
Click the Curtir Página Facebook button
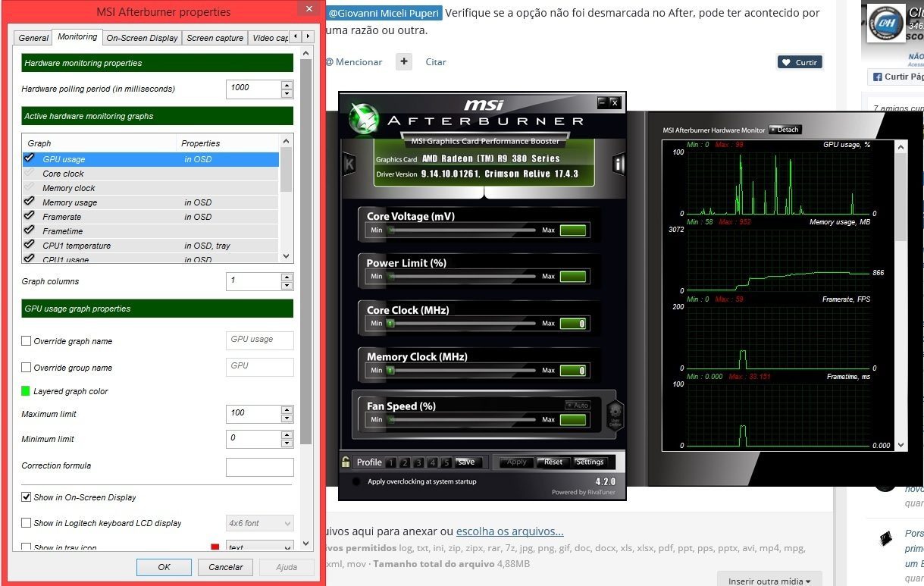(897, 77)
